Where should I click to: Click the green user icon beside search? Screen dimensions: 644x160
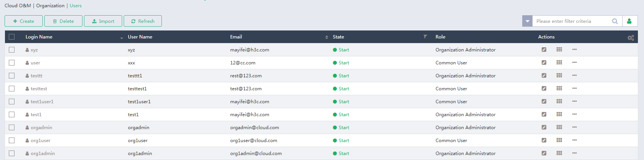(629, 21)
